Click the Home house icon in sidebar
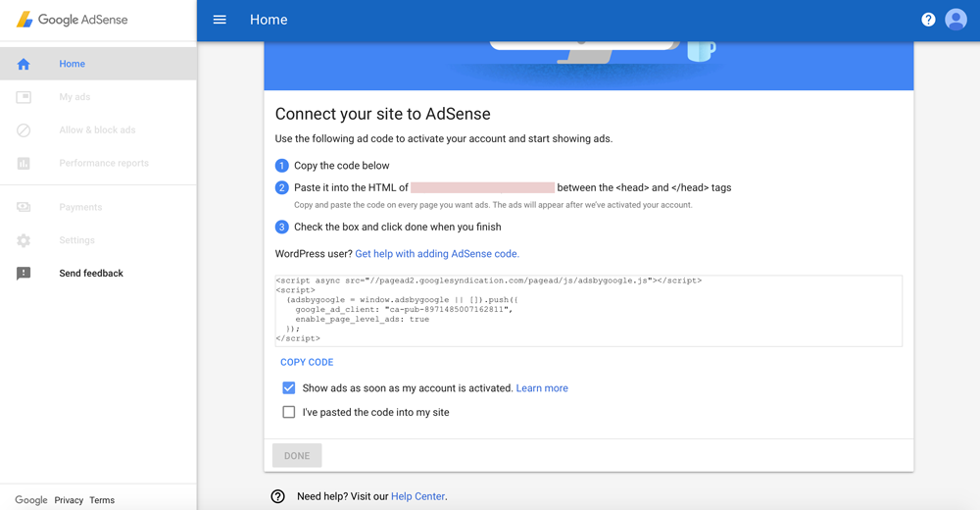 click(x=24, y=64)
